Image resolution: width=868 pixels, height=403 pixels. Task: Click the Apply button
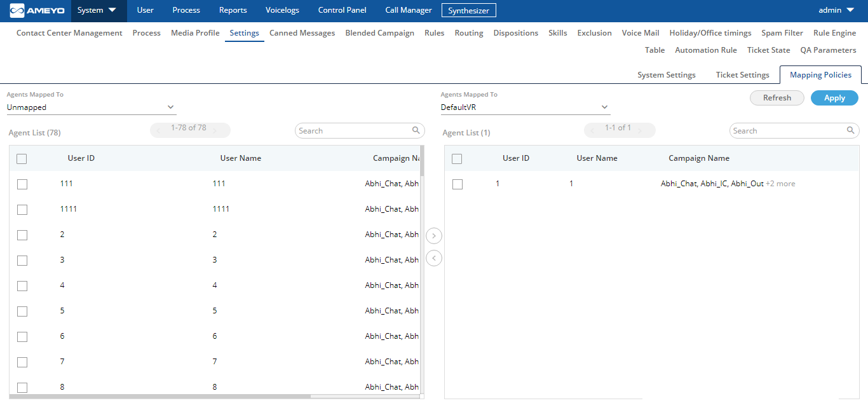834,98
